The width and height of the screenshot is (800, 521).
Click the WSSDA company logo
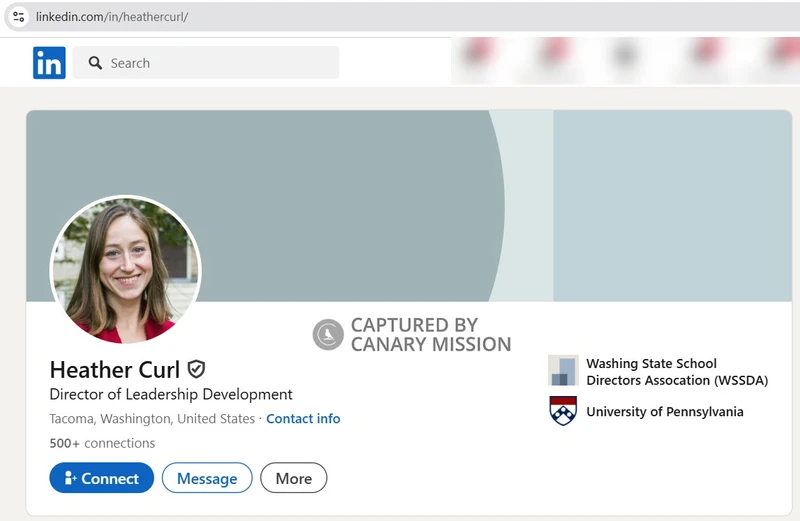pyautogui.click(x=563, y=370)
